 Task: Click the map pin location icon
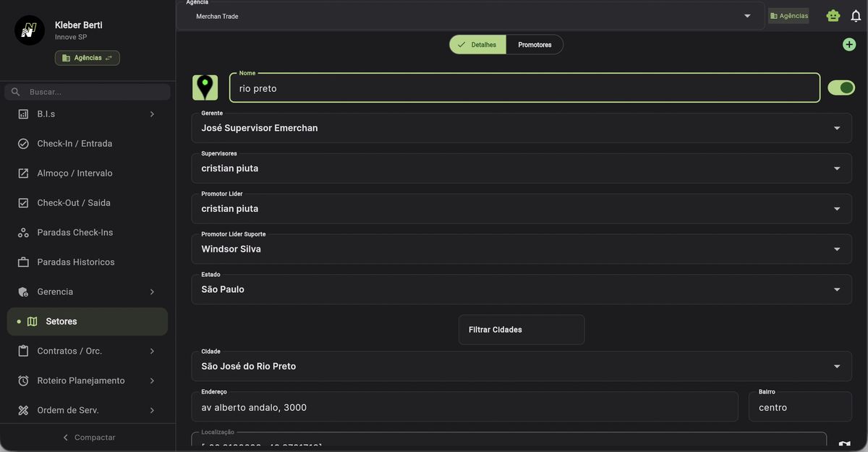tap(205, 88)
